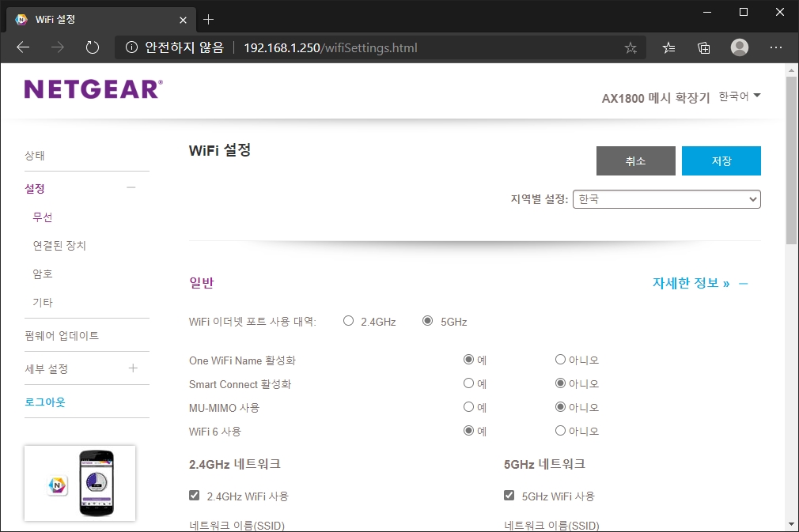
Task: Close the WiFi 설정 tab
Action: tap(183, 20)
